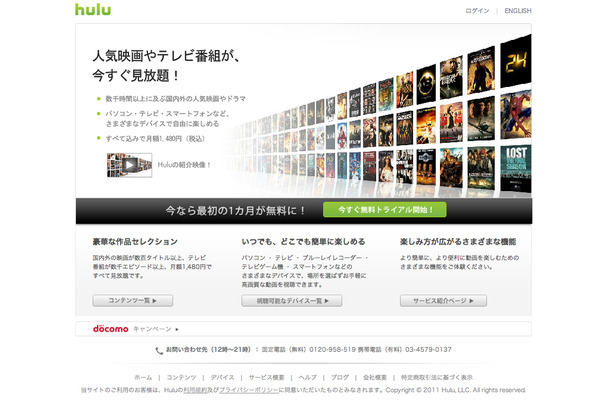Go to ホーム footer link
The width and height of the screenshot is (610, 400).
pos(143,377)
